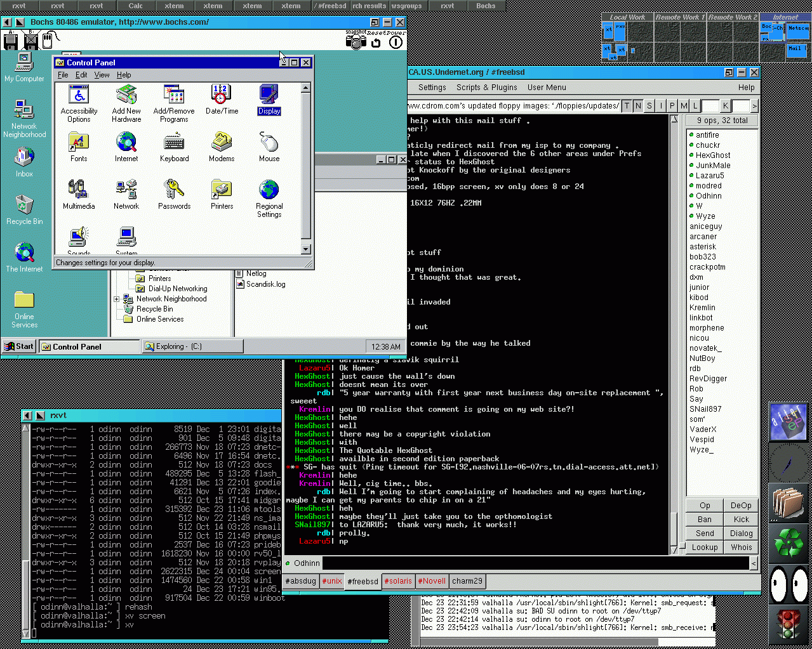812x649 pixels.
Task: Toggle channel mode S button
Action: coord(649,106)
